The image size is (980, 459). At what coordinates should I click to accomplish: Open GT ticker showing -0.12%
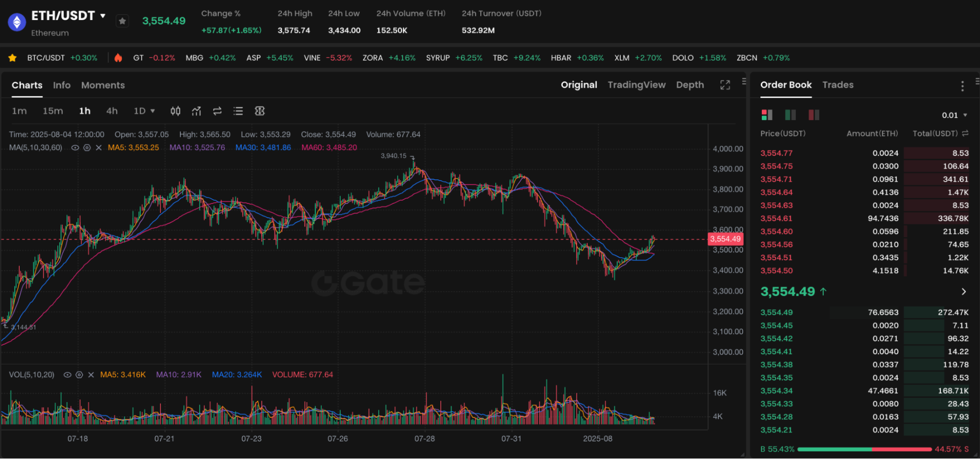click(x=154, y=58)
